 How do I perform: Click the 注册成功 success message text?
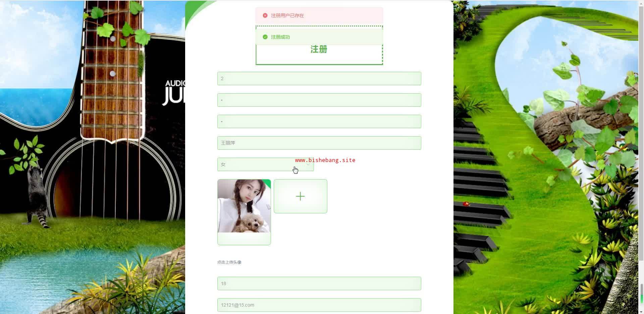pyautogui.click(x=280, y=37)
